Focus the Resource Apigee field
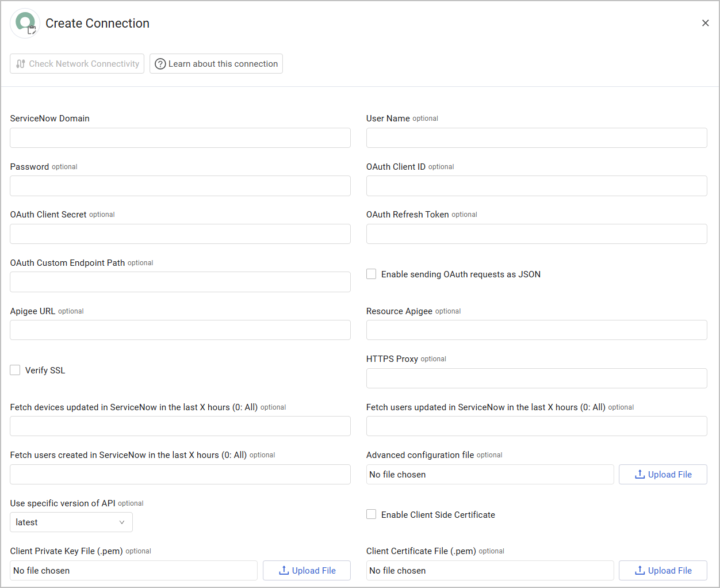The height and width of the screenshot is (588, 720). point(537,330)
